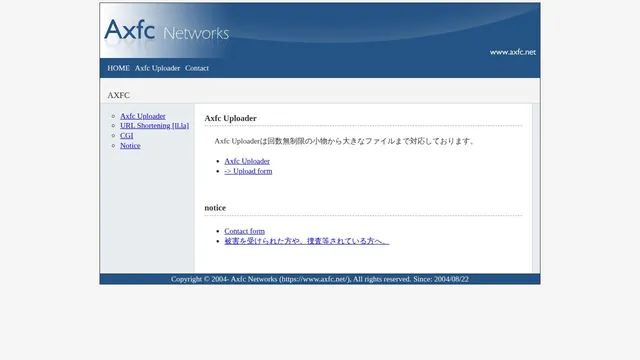The width and height of the screenshot is (640, 360).
Task: Open the Notice sidebar link
Action: tap(130, 146)
